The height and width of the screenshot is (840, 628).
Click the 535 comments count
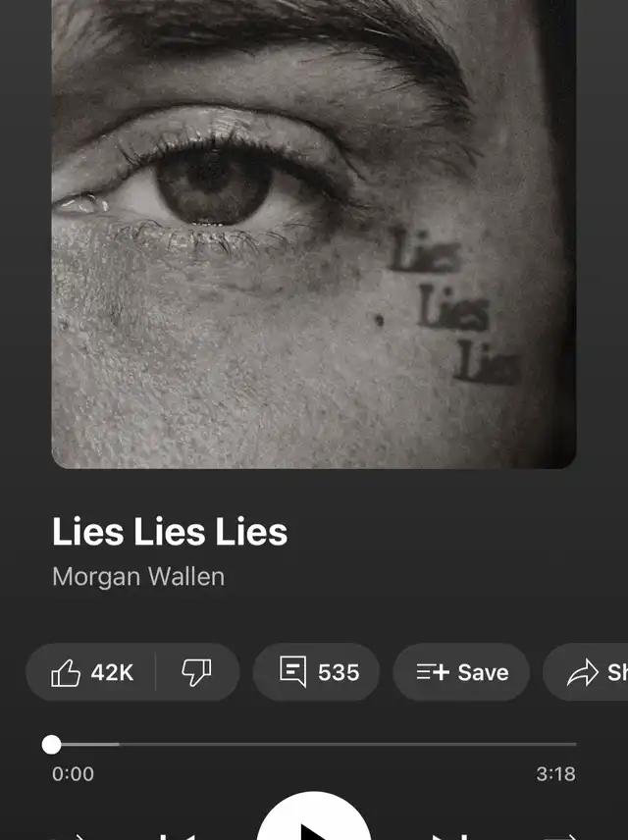tap(339, 672)
